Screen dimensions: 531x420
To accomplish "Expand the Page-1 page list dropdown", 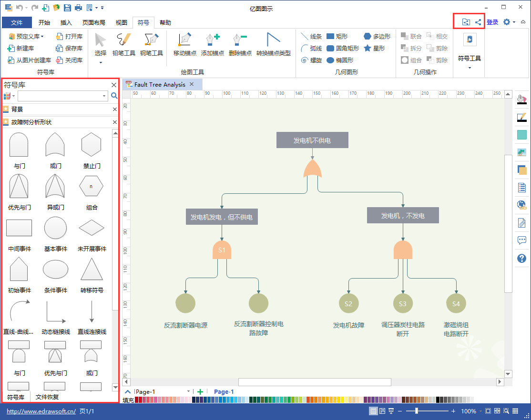I will pos(188,391).
